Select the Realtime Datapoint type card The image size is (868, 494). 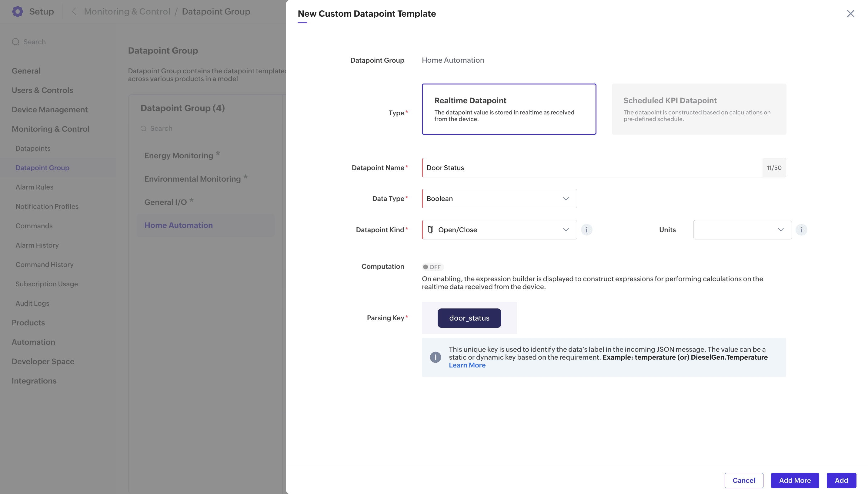pos(509,109)
